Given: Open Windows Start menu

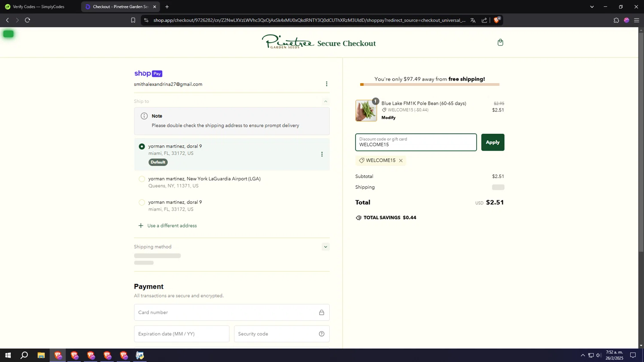Looking at the screenshot, I should click(x=8, y=356).
